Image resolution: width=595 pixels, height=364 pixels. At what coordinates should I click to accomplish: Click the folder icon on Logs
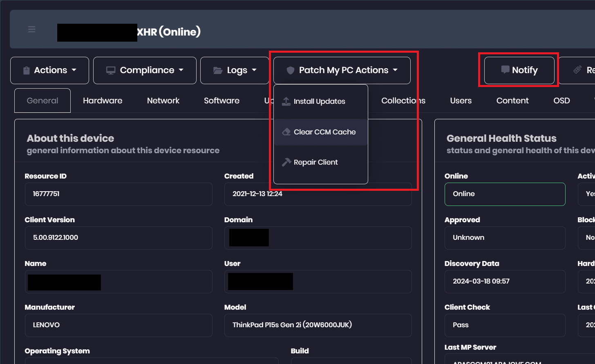[218, 71]
